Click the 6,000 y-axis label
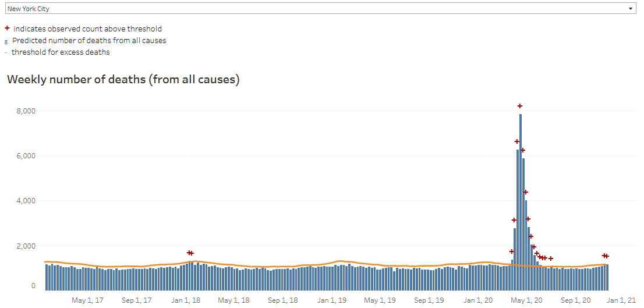The width and height of the screenshot is (644, 308). click(27, 156)
